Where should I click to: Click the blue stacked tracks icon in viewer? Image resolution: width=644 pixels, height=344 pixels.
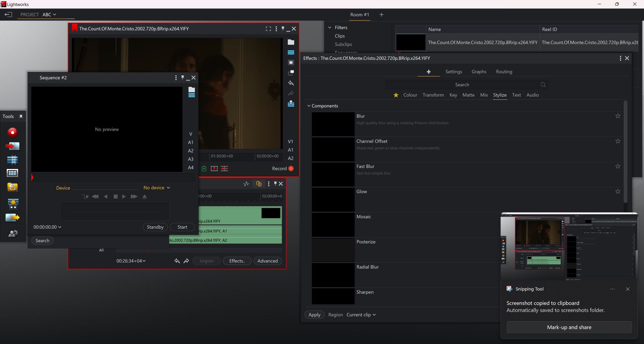point(291,52)
